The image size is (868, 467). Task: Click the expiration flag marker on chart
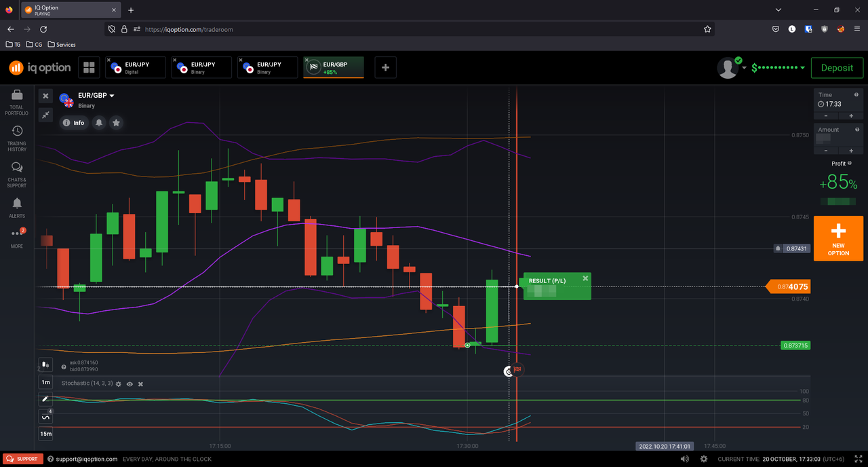517,370
